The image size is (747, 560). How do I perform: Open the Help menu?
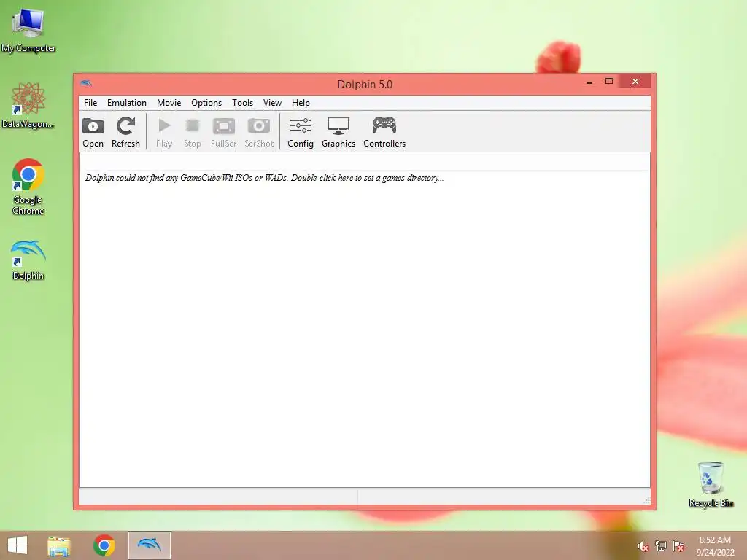tap(301, 103)
